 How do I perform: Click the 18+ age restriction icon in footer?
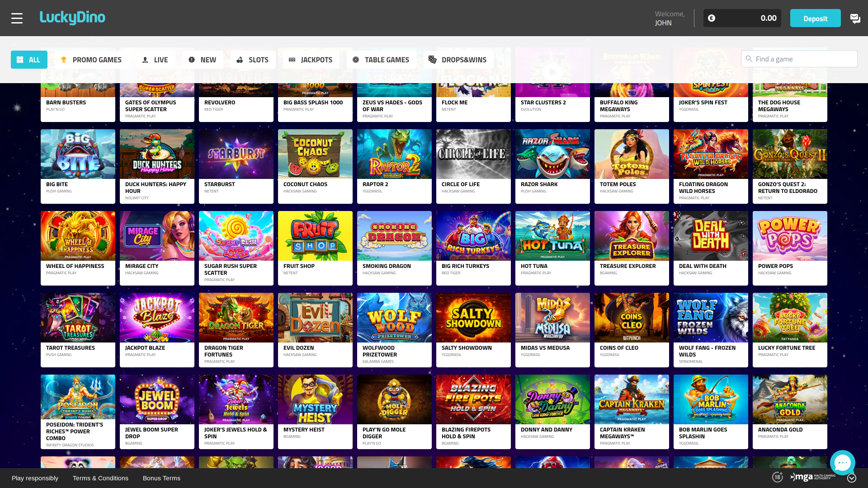tap(778, 477)
